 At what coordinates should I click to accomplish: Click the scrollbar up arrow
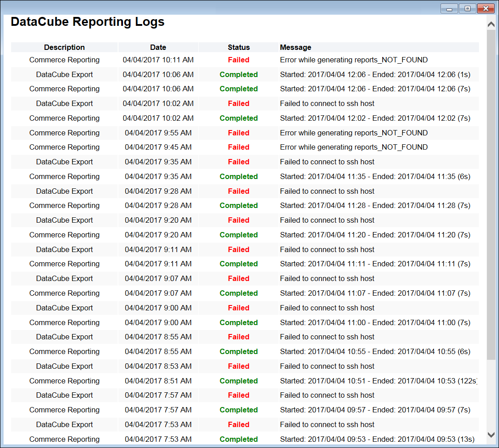point(490,24)
